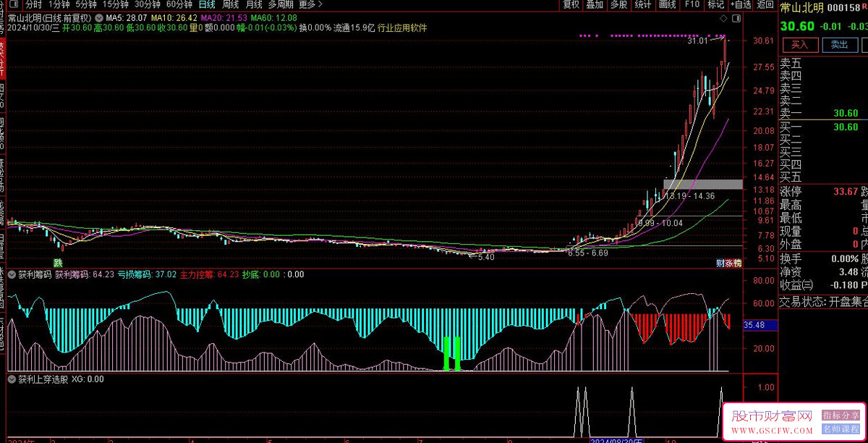
Task: Open the 榜 ranking badge
Action: point(738,263)
